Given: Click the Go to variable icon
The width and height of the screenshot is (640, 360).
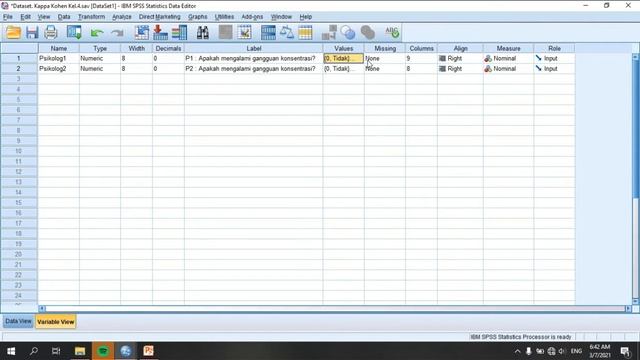Looking at the screenshot, I should tap(160, 32).
